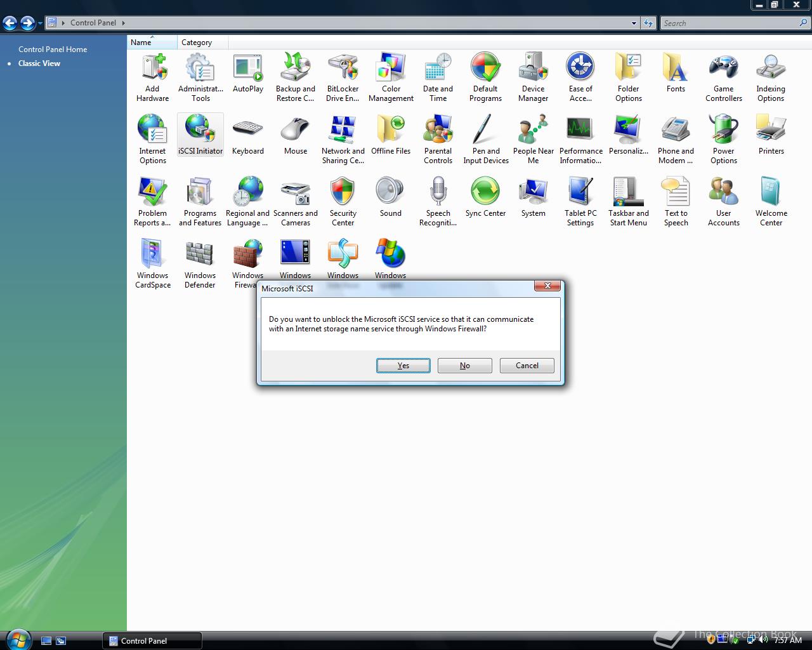
Task: Open Sync Center
Action: [x=485, y=197]
